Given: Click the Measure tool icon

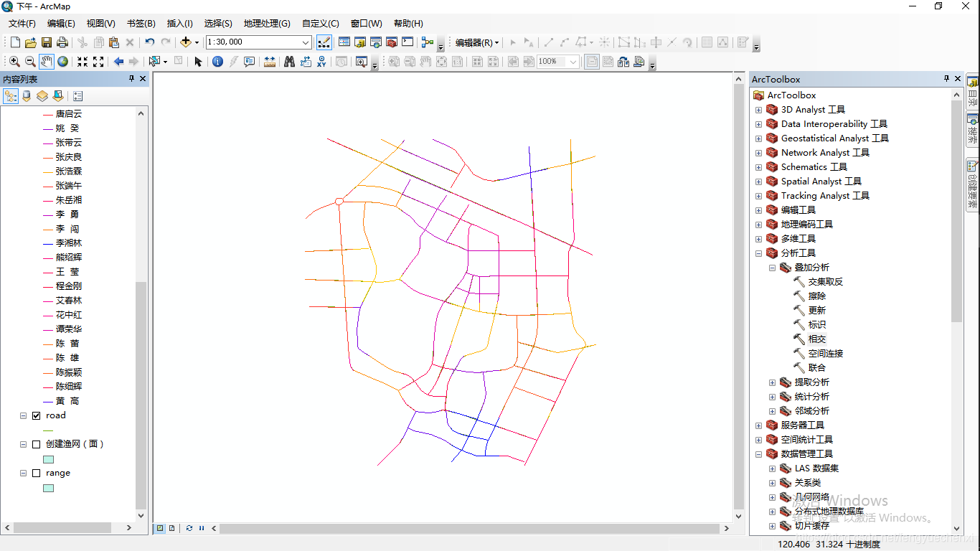Looking at the screenshot, I should point(269,62).
